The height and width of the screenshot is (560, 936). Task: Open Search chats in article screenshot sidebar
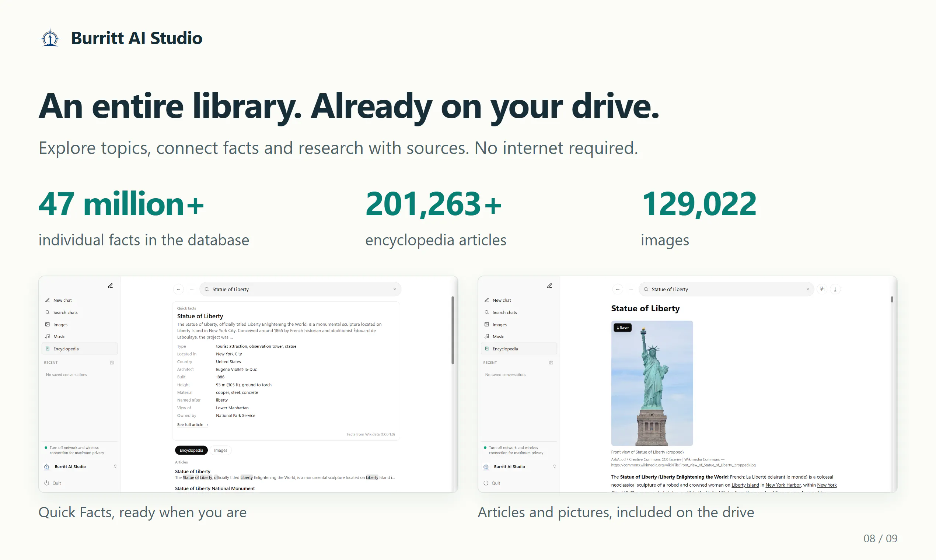coord(519,312)
